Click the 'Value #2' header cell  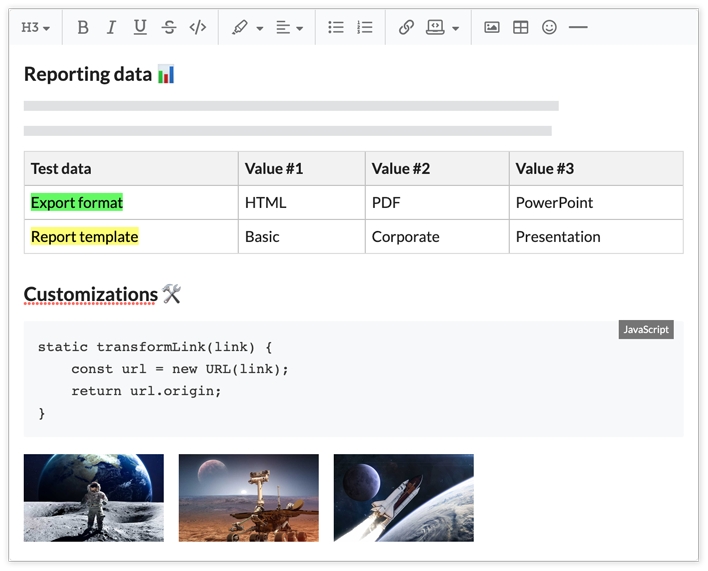coord(437,168)
